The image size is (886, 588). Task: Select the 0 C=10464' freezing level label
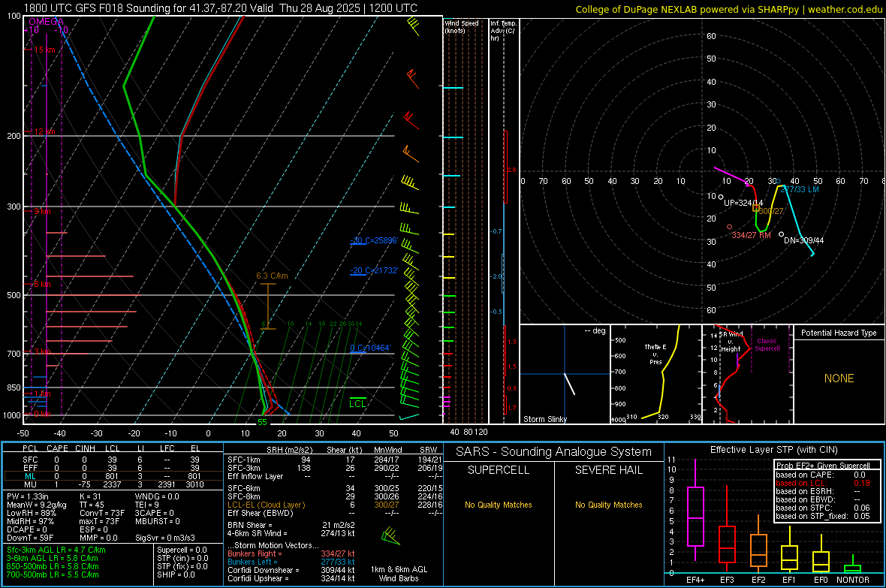pos(370,348)
